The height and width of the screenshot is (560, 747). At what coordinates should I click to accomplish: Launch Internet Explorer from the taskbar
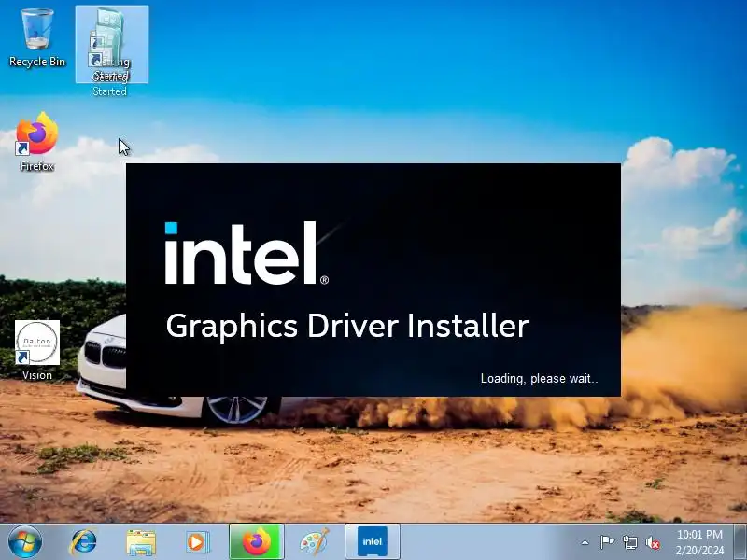tap(83, 542)
